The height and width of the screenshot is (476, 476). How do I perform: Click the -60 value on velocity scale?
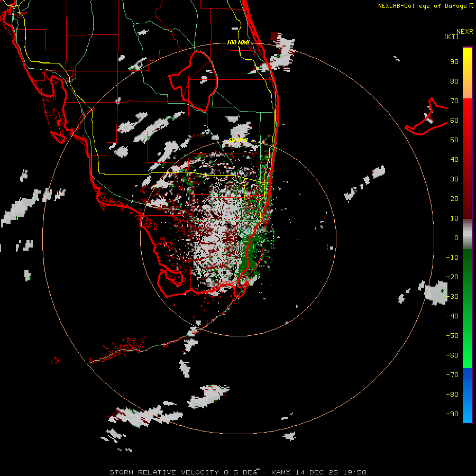tap(452, 355)
